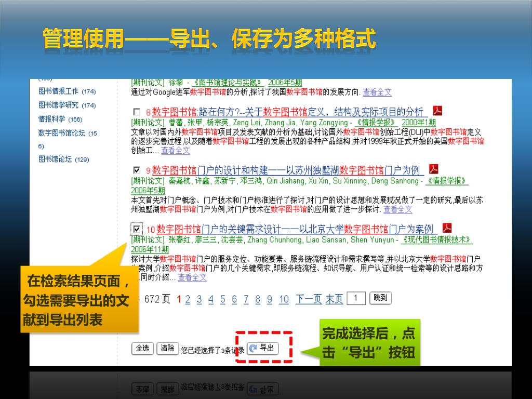
Task: Click current page number 1 in pagination
Action: pos(179,299)
